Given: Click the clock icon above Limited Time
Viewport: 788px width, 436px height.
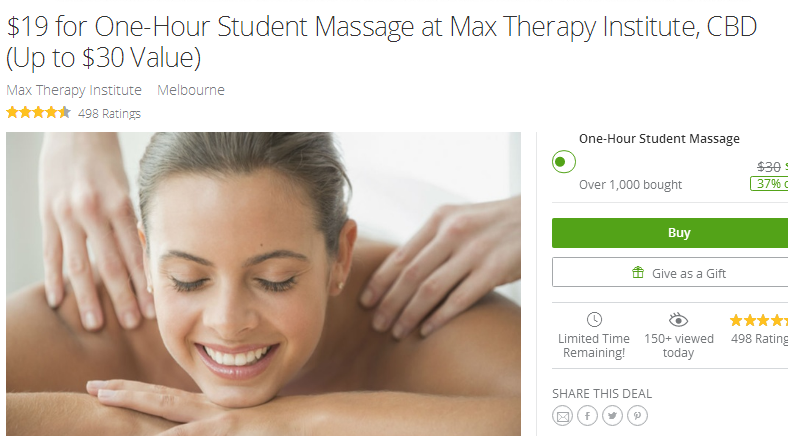Looking at the screenshot, I should (x=594, y=319).
